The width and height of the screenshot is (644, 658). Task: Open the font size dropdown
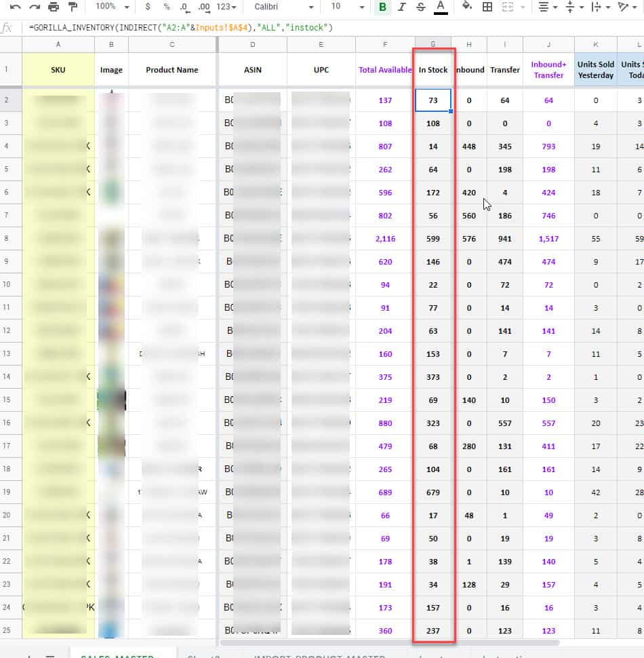pyautogui.click(x=344, y=7)
